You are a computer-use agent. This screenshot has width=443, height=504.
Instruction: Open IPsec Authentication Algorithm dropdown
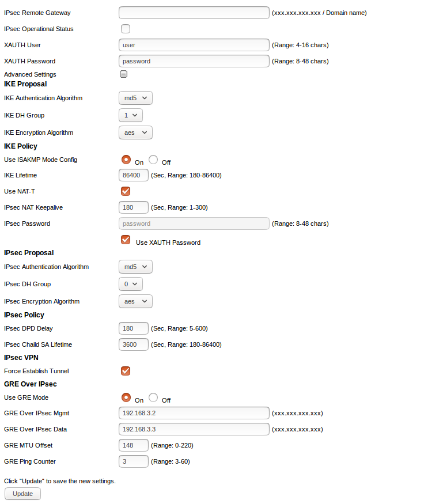click(x=135, y=267)
